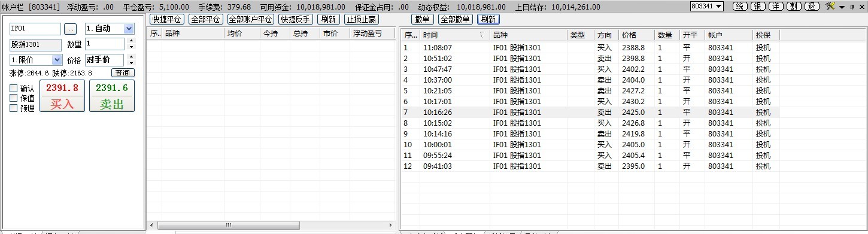This screenshot has height=234, width=868.
Task: Click the 查询 query button
Action: [x=123, y=73]
